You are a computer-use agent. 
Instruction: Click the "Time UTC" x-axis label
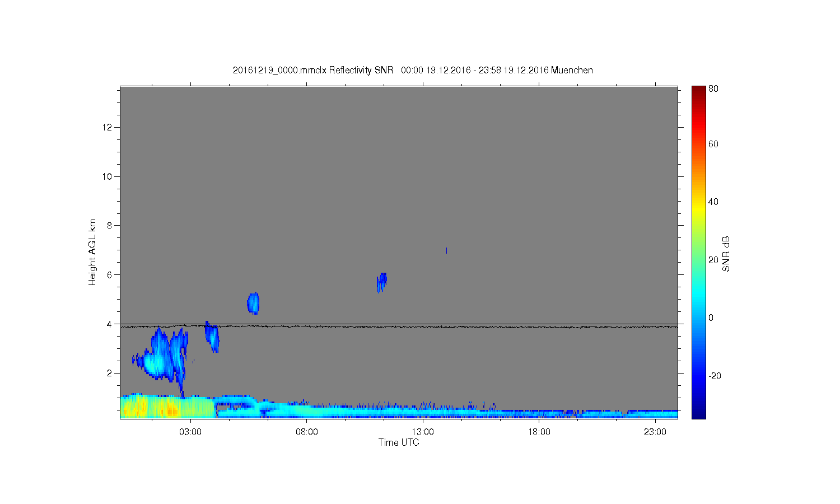coord(399,442)
